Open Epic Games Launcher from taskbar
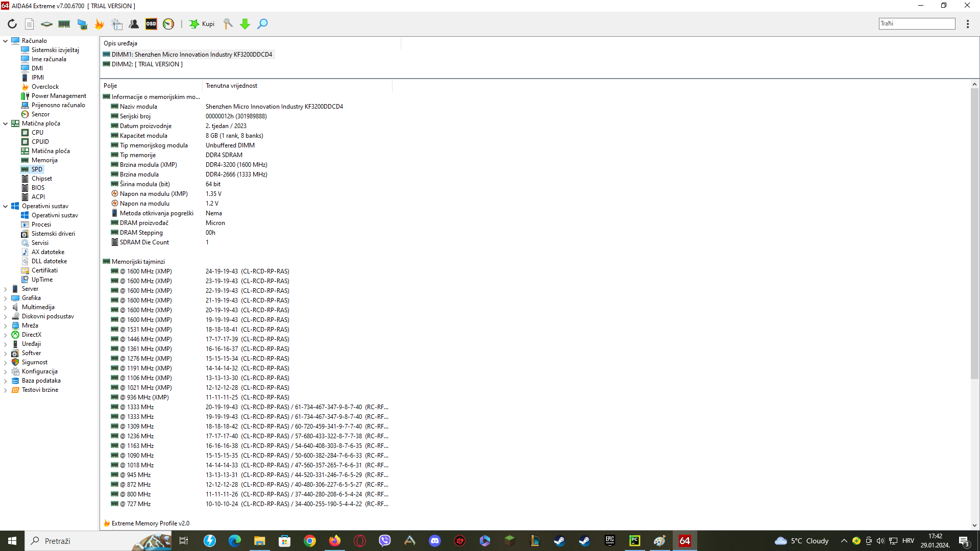This screenshot has width=980, height=551. [609, 541]
